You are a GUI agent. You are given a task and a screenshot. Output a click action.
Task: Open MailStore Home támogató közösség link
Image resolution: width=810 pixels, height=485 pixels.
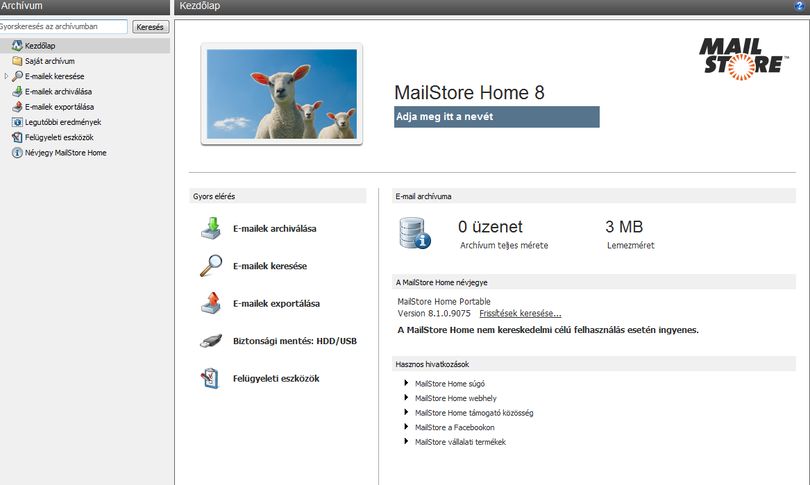click(474, 413)
